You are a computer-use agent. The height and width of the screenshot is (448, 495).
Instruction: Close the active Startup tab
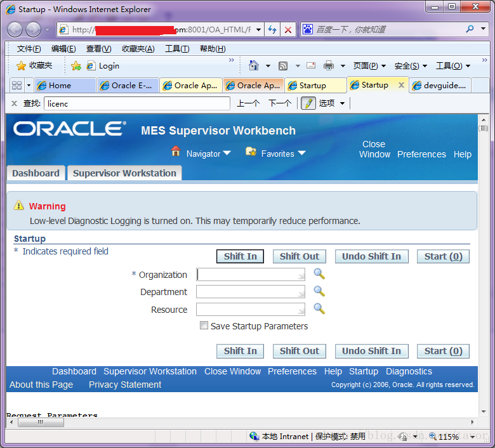point(401,85)
